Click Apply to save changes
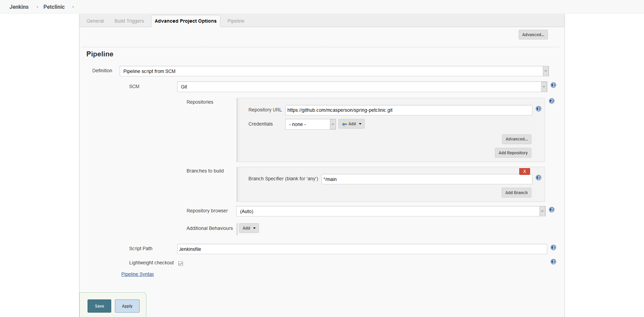The width and height of the screenshot is (644, 317). pos(127,306)
